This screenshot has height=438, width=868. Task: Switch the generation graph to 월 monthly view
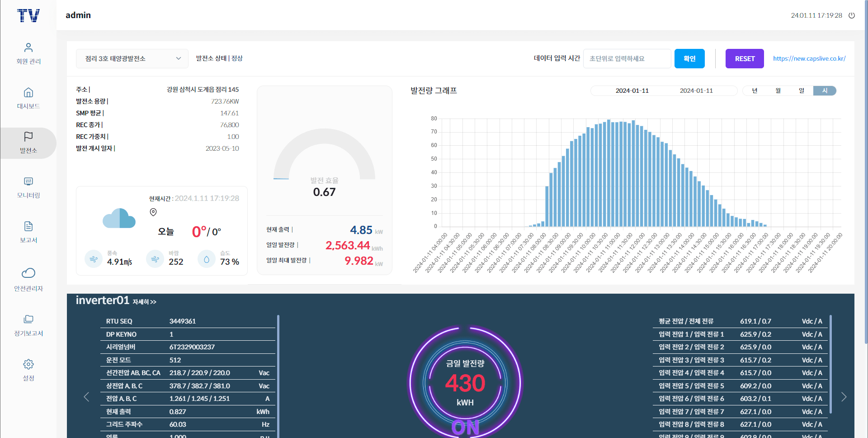coord(778,90)
